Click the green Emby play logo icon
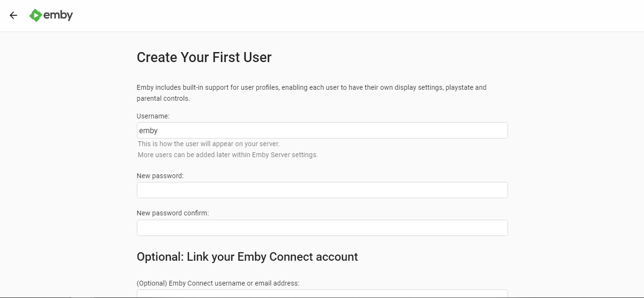The height and width of the screenshot is (298, 644). (35, 15)
